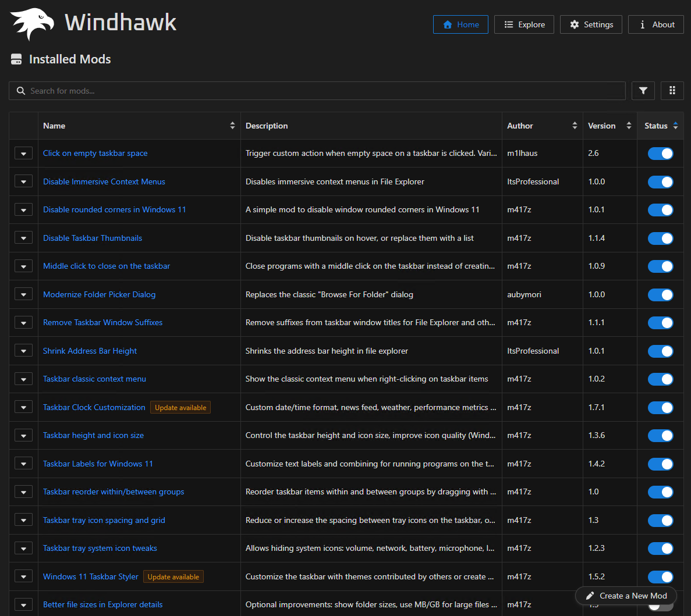Click the grid view icon button
Screen dimensions: 691x616
[672, 91]
